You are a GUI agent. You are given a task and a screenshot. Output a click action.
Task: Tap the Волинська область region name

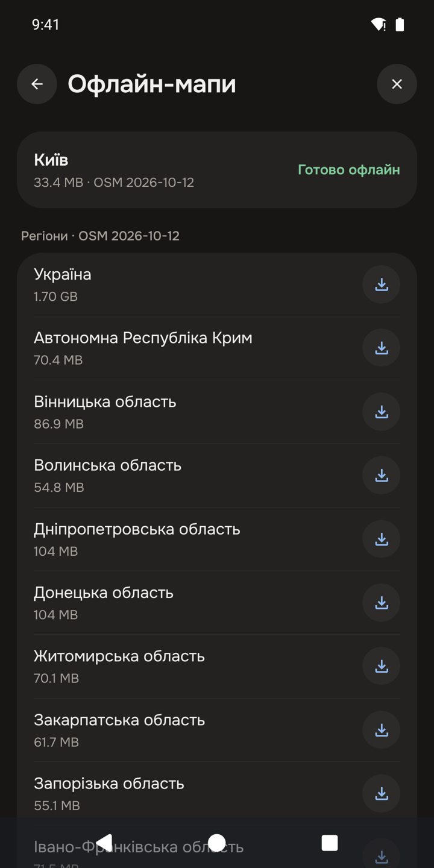click(107, 465)
